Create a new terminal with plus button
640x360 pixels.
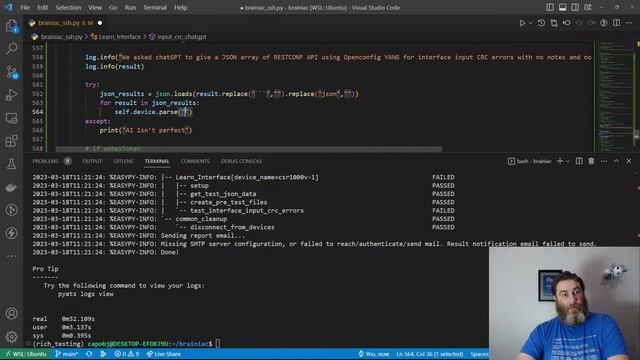click(x=560, y=161)
